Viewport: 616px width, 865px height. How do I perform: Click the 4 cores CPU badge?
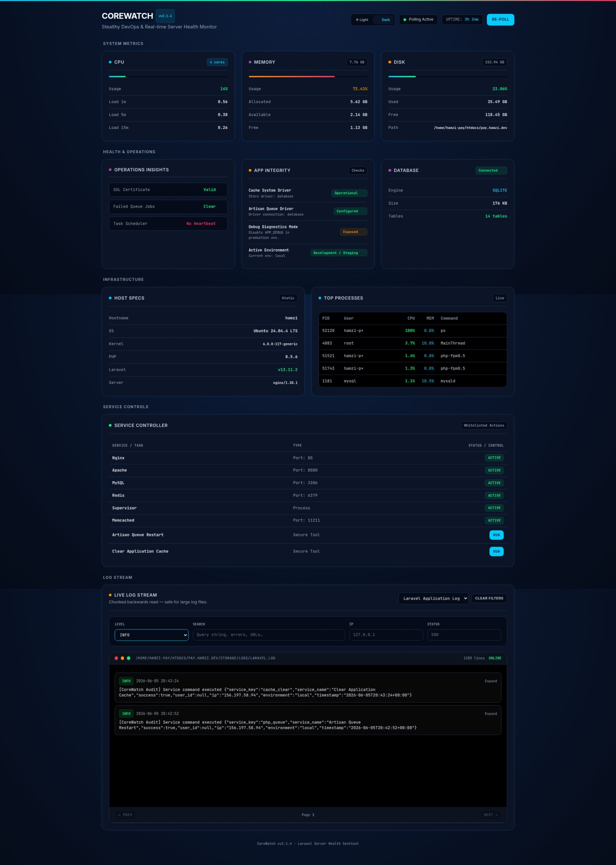point(217,62)
